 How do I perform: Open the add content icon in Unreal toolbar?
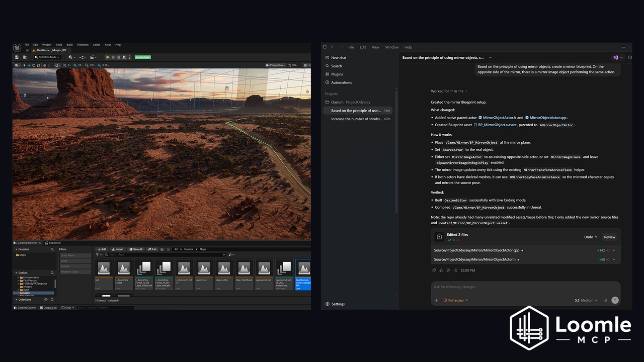point(72,57)
